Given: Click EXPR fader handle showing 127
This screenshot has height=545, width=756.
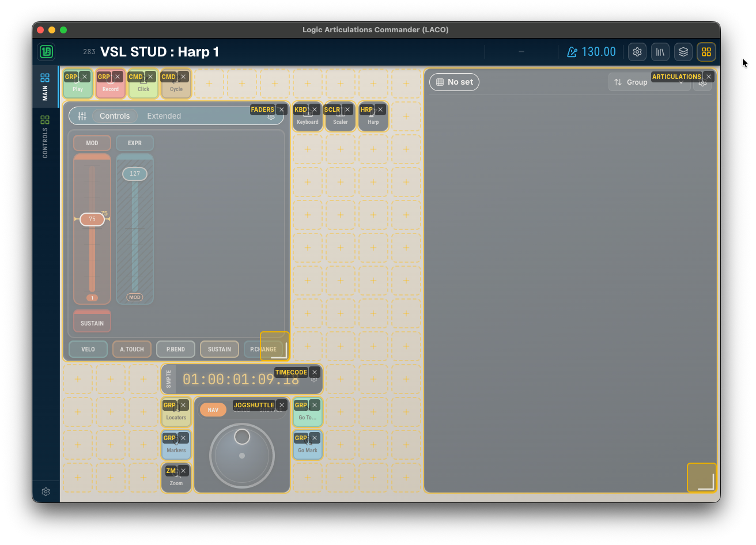Looking at the screenshot, I should click(135, 173).
